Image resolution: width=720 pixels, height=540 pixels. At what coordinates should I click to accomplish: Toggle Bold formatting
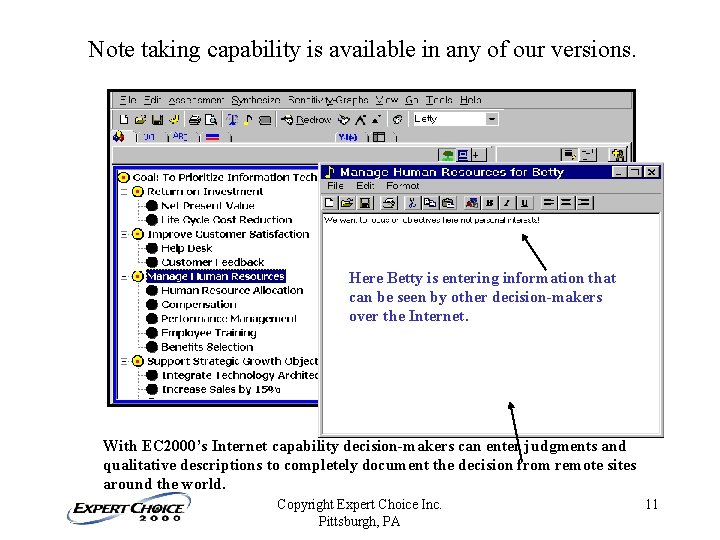tap(489, 202)
